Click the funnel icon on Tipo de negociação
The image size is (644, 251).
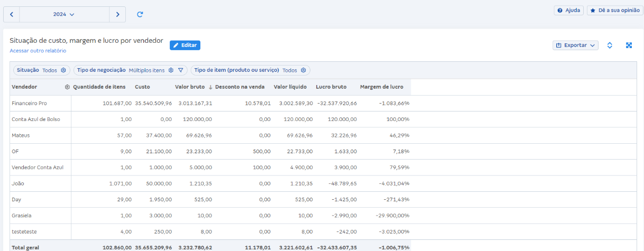[180, 70]
